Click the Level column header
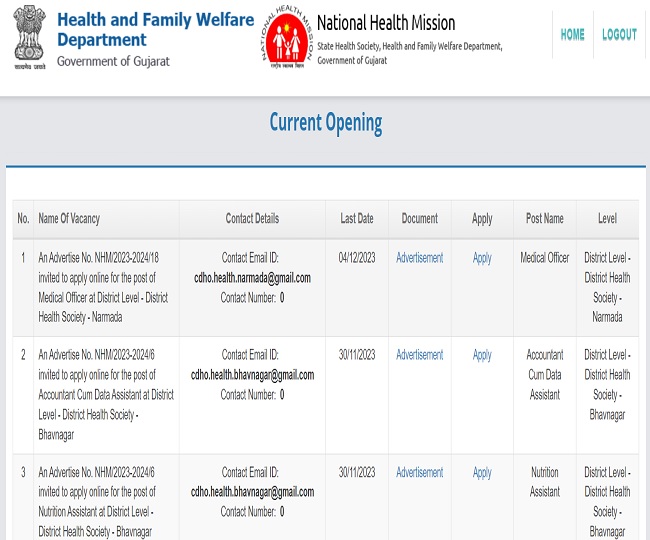 [x=607, y=218]
